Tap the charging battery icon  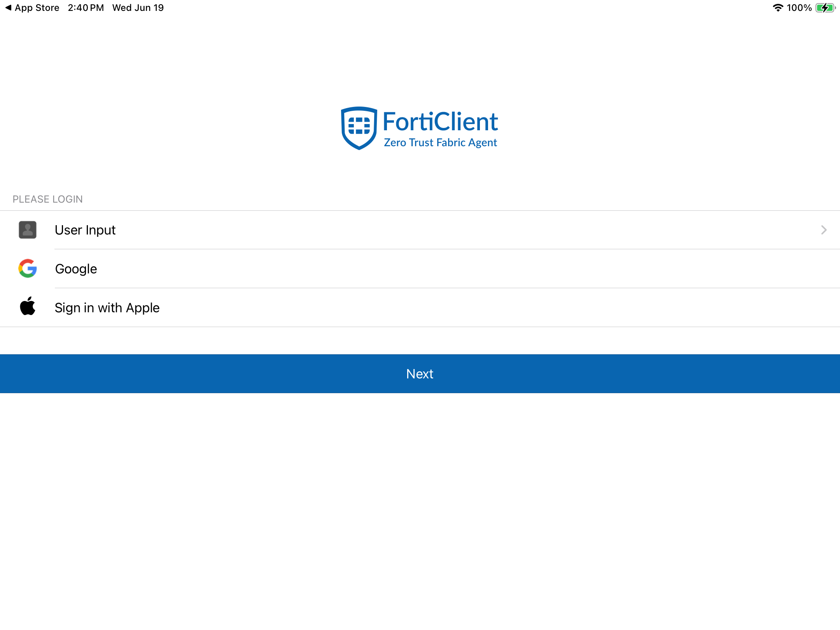[826, 8]
